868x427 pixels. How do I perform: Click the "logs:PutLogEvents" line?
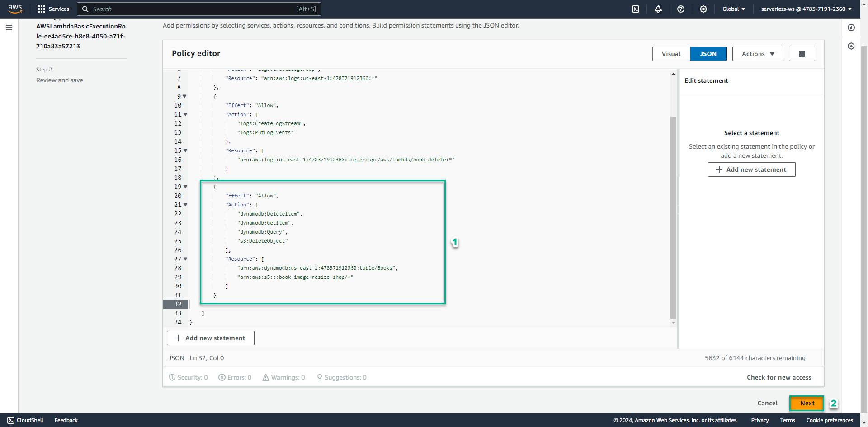click(265, 132)
